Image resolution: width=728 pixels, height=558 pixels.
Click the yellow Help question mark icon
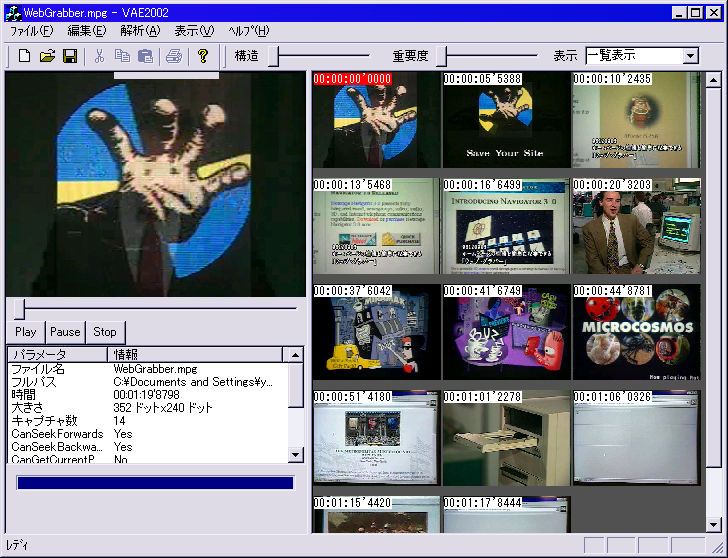pyautogui.click(x=202, y=56)
